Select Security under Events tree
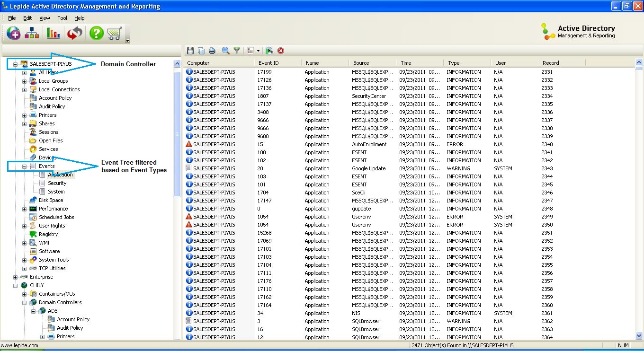This screenshot has width=644, height=351. coord(57,183)
